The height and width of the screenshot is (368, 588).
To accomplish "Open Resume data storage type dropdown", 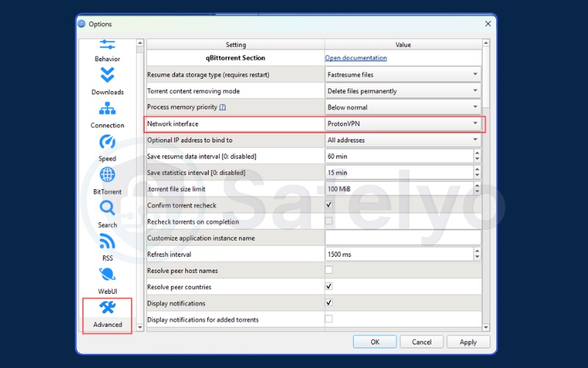I will click(x=403, y=74).
